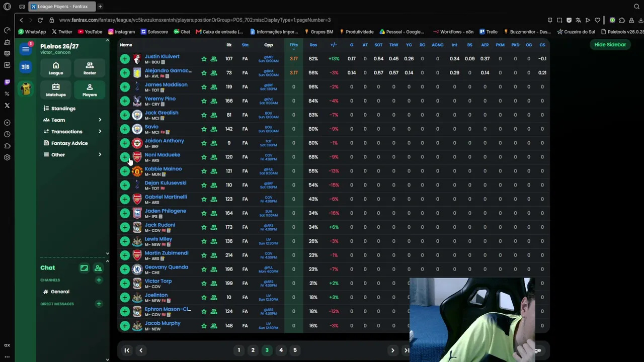The image size is (644, 362).
Task: Open Opera sidebar settings gear
Action: [x=7, y=157]
